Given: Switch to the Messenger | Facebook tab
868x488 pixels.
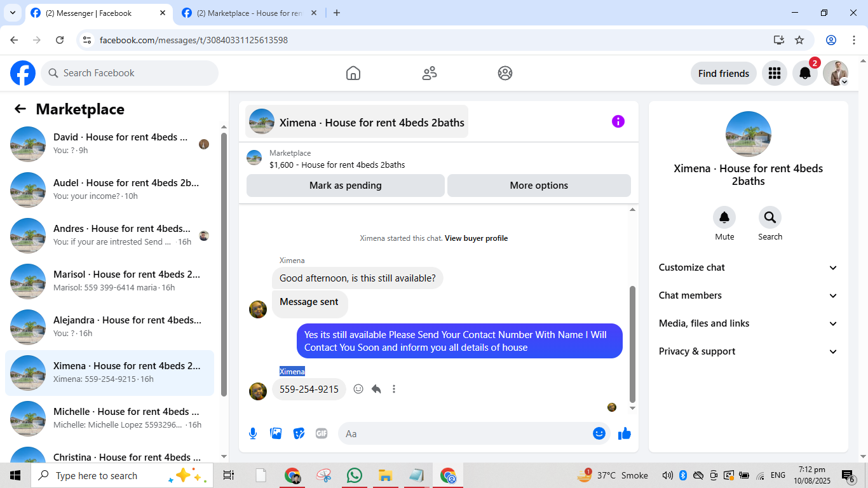Looking at the screenshot, I should [98, 13].
